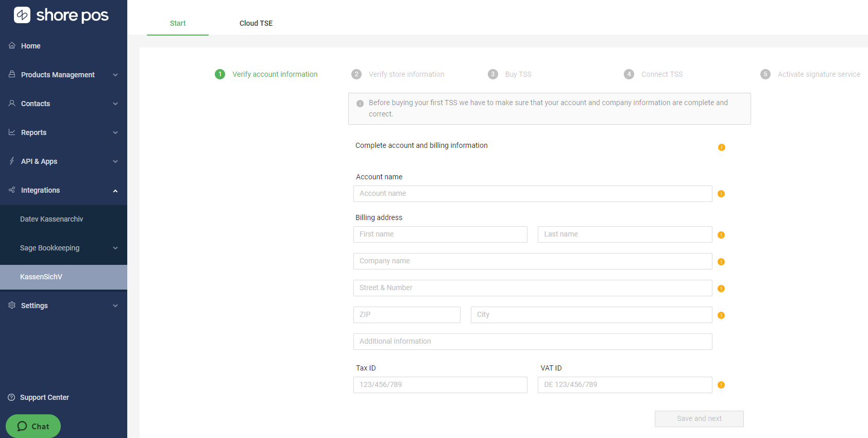
Task: Focus the VAT ID input field
Action: 625,385
